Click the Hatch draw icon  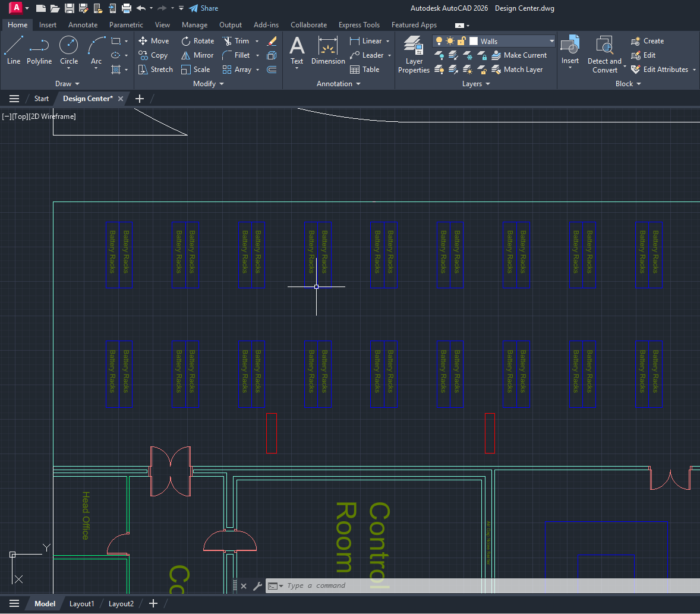116,70
